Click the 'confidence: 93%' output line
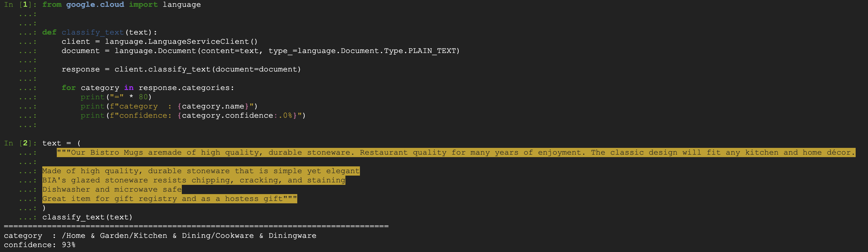The width and height of the screenshot is (868, 252). 40,245
